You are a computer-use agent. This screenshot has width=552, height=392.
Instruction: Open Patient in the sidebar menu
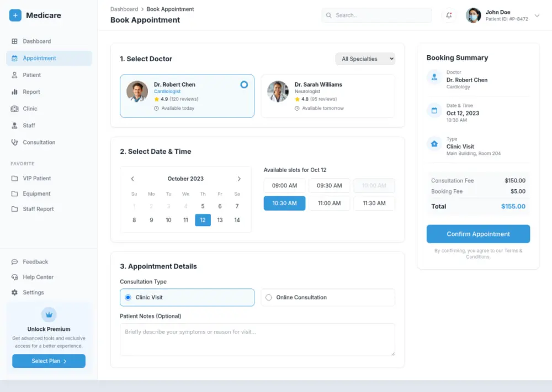[x=49, y=75]
